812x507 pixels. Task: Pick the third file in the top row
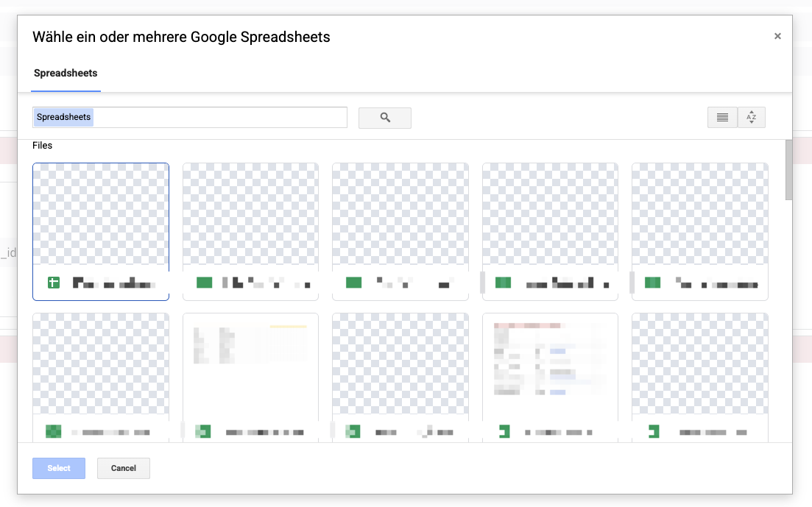[400, 214]
